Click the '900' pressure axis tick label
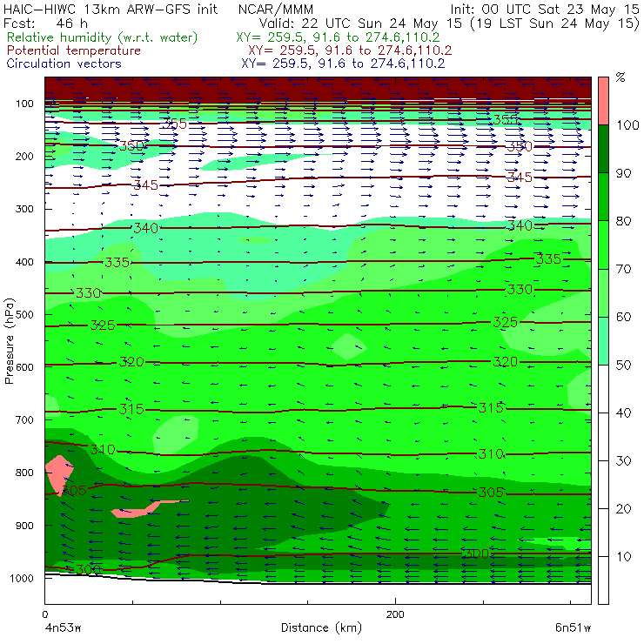This screenshot has width=644, height=644. tap(24, 526)
